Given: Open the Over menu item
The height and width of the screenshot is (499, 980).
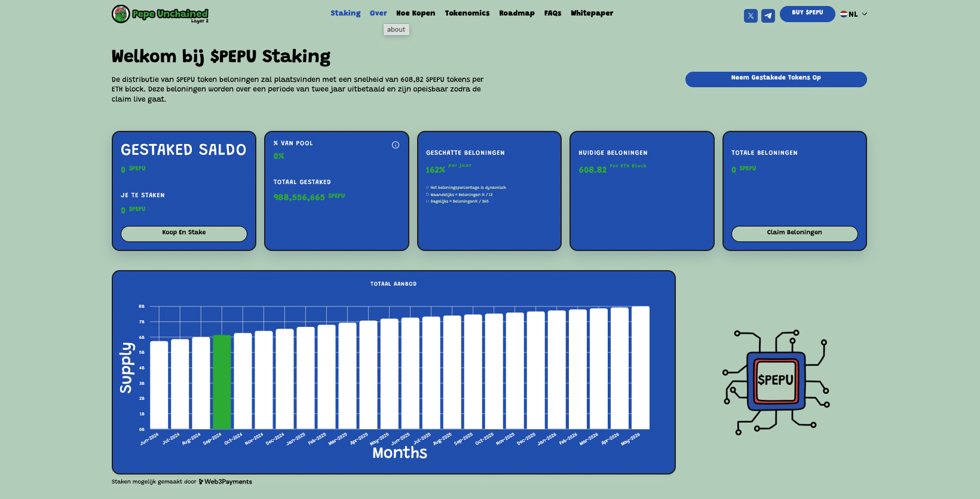Looking at the screenshot, I should (x=378, y=13).
